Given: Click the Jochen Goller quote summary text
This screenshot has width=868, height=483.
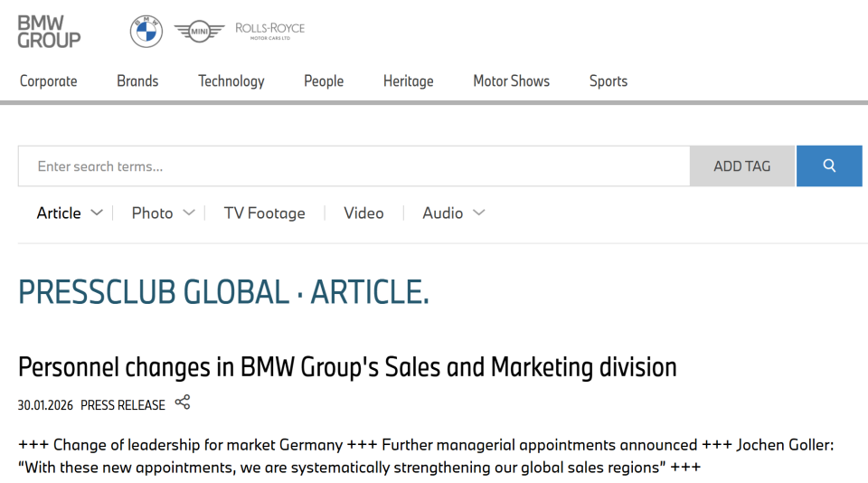Looking at the screenshot, I should (x=426, y=456).
